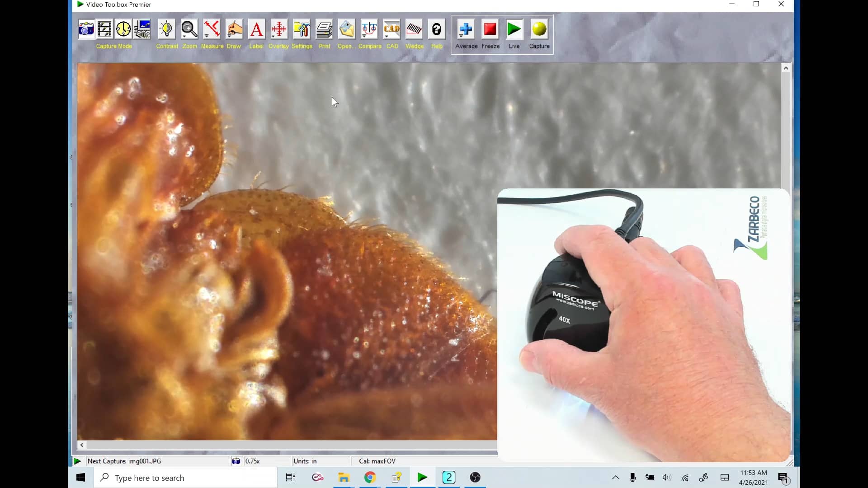
Task: Click the Zoom magnifier tool
Action: click(x=189, y=29)
